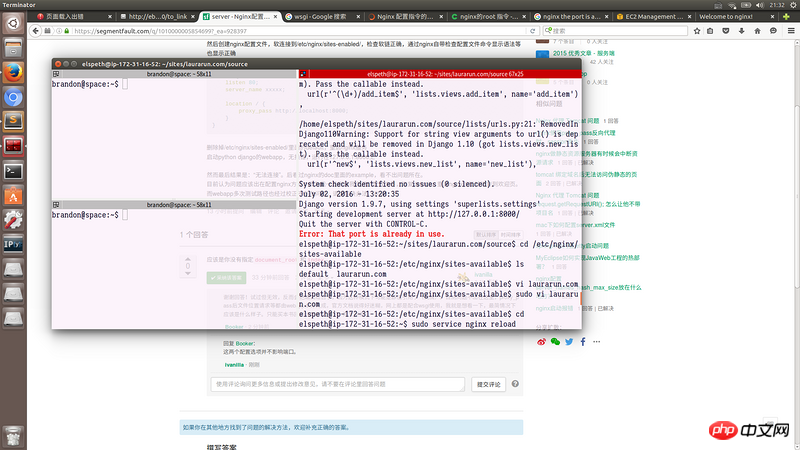Open the chat bubble icon in Firefox toolbar
This screenshot has width=800, height=450.
click(x=773, y=31)
